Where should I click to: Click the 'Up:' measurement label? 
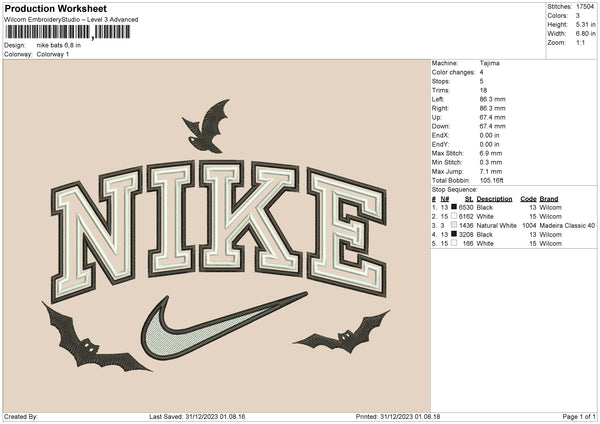(437, 117)
